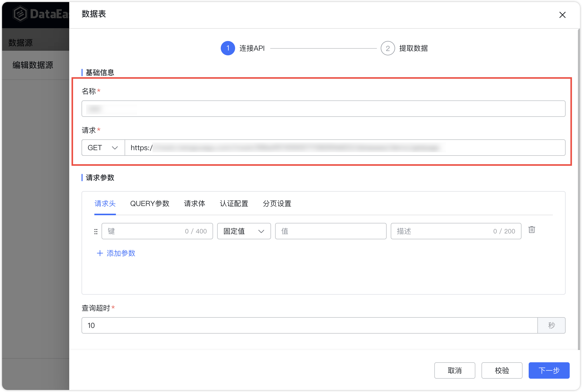Switch to the 请求头 tab
This screenshot has height=392, width=582.
pyautogui.click(x=105, y=204)
